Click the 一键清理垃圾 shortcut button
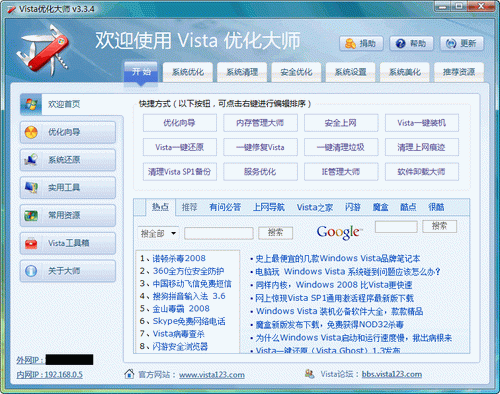 341,147
